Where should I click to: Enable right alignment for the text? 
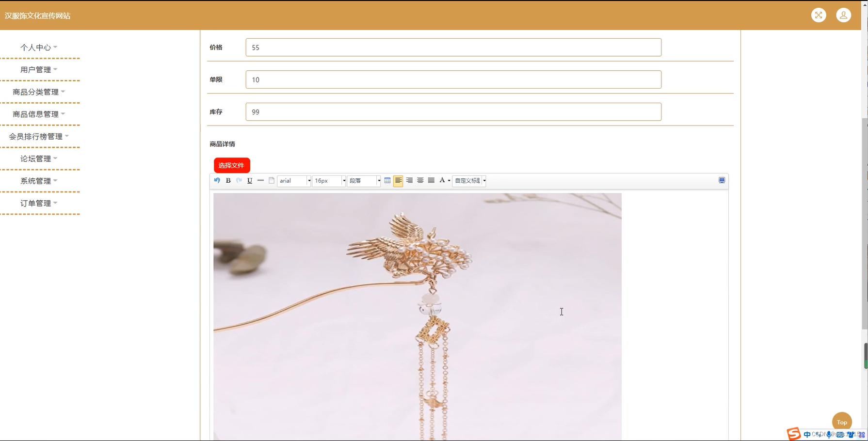click(x=410, y=180)
